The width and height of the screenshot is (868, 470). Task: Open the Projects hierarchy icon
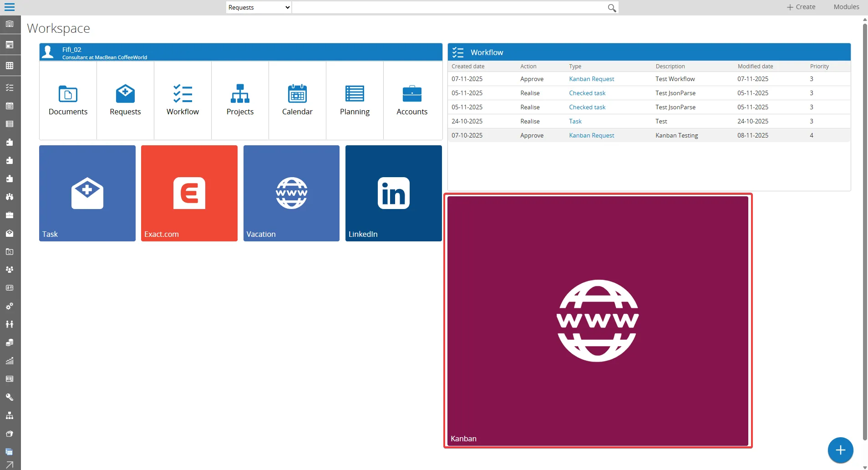240,94
